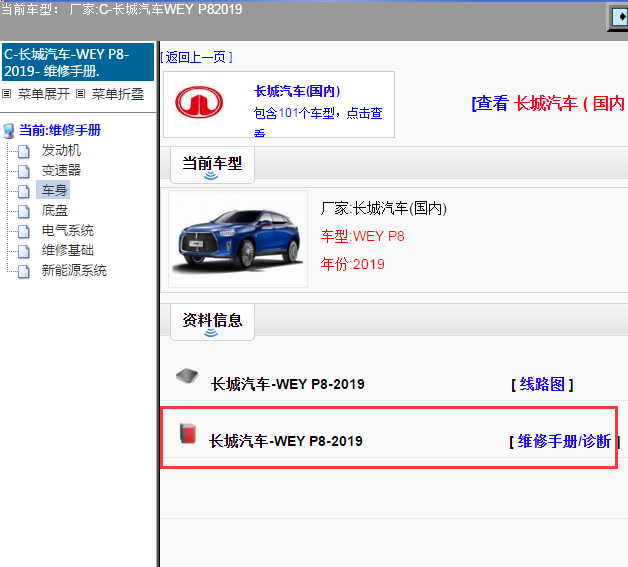Switch to the 当前车型 tab
This screenshot has height=567, width=628.
212,165
